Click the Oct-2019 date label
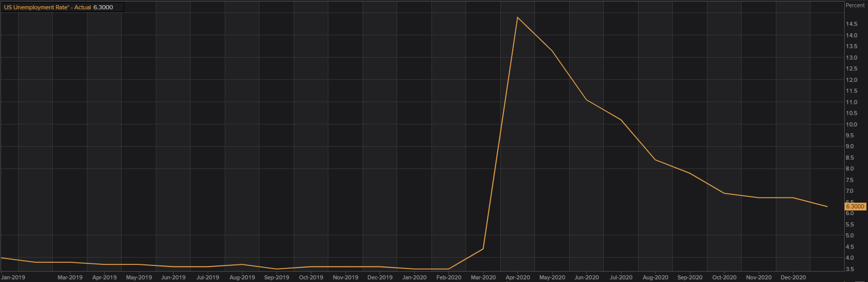The width and height of the screenshot is (868, 282). (x=311, y=277)
